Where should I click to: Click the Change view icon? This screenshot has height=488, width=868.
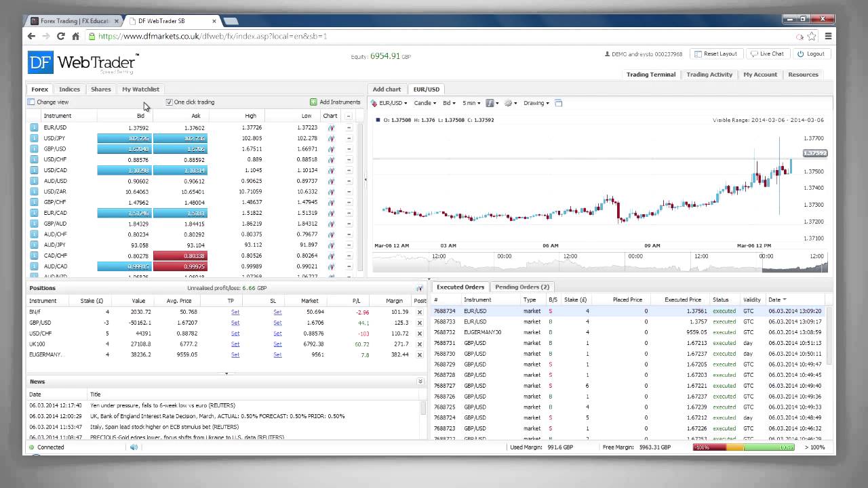pos(31,102)
